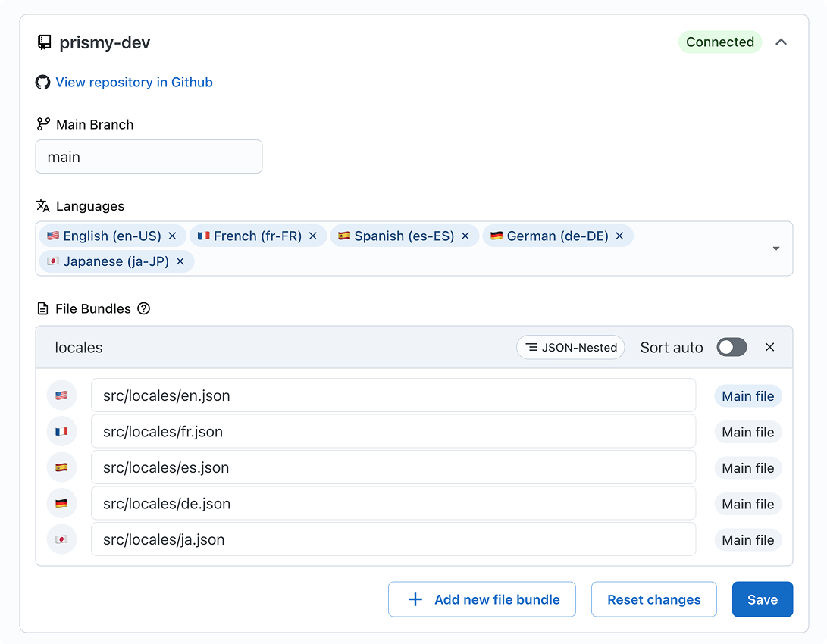Image resolution: width=827 pixels, height=644 pixels.
Task: Delete the locales file bundle
Action: point(769,347)
